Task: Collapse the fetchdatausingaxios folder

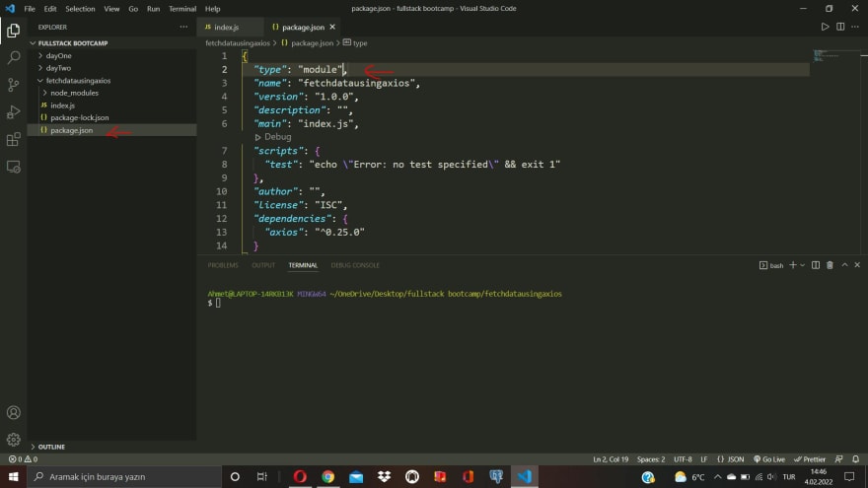Action: [78, 81]
